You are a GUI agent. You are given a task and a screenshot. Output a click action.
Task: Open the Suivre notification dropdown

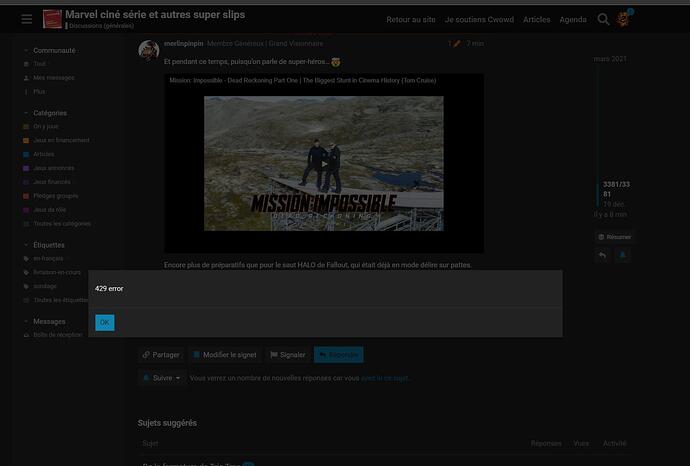tap(161, 378)
